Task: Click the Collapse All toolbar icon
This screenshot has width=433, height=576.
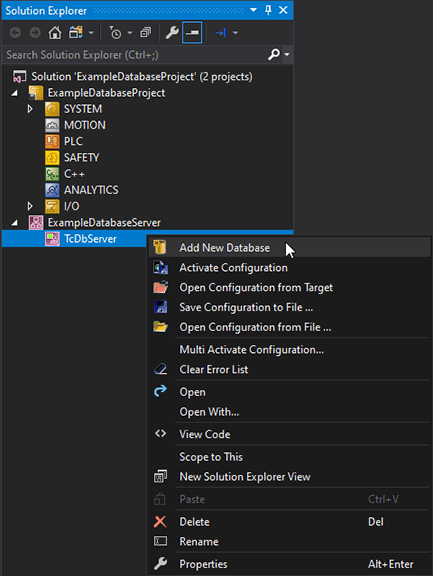Action: point(145,33)
